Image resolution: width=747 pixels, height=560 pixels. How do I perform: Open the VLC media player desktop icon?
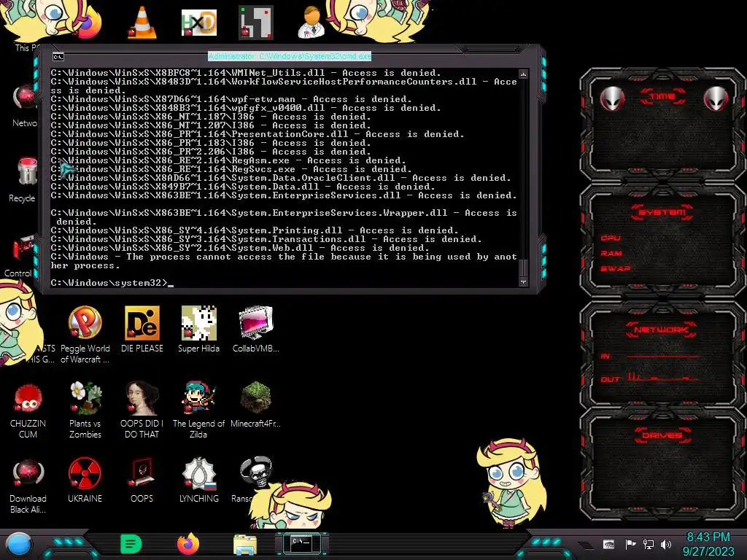pos(142,23)
